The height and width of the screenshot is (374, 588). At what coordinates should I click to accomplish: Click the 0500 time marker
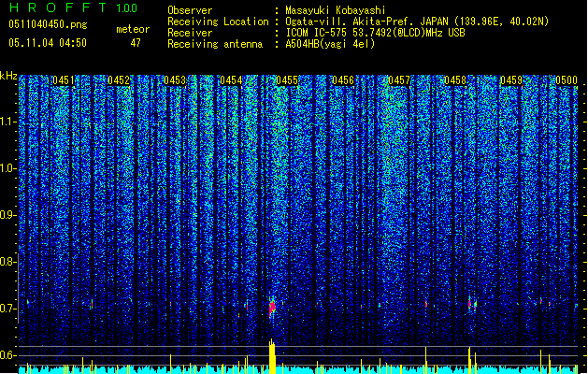click(x=566, y=80)
